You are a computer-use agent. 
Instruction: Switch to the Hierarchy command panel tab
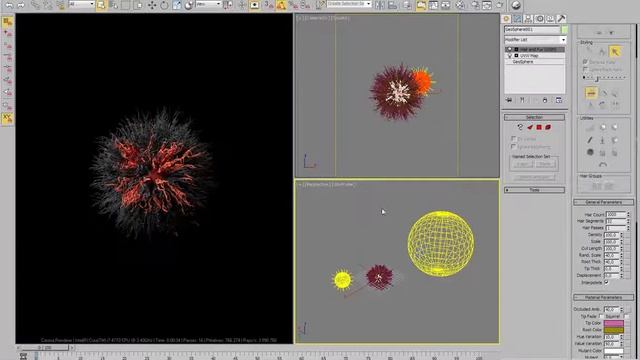tap(528, 19)
